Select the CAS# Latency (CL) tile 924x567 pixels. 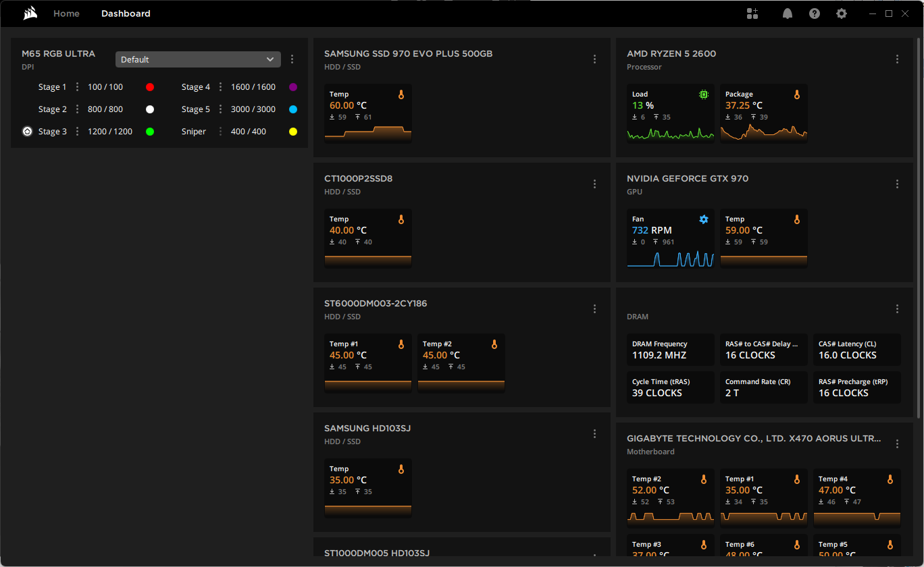[x=857, y=350]
